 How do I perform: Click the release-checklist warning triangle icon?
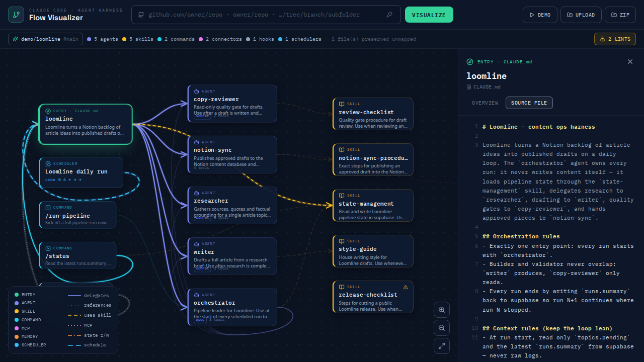pos(406,287)
